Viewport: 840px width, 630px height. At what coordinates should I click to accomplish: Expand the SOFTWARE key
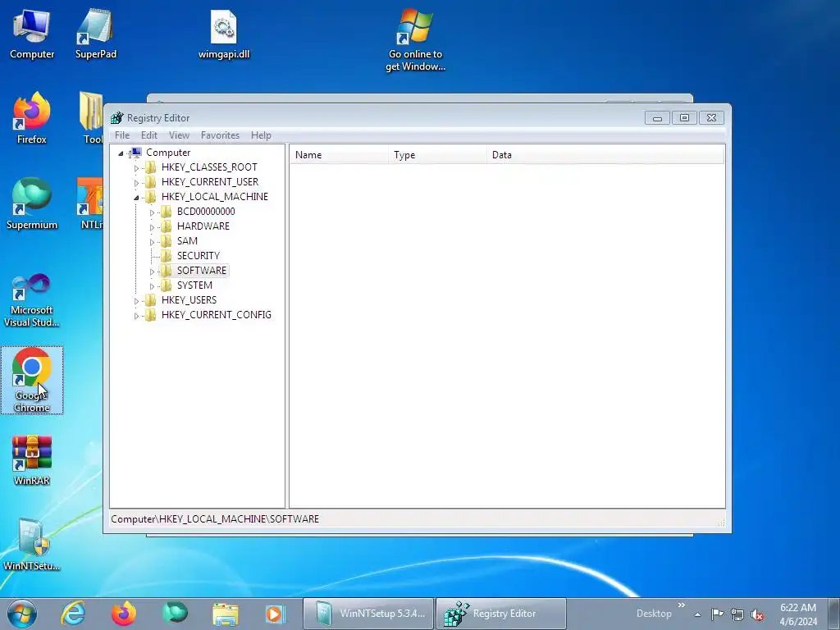[x=152, y=271]
